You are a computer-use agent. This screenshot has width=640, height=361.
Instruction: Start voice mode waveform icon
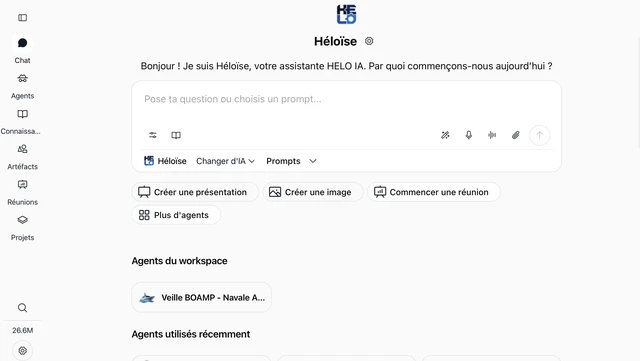492,135
